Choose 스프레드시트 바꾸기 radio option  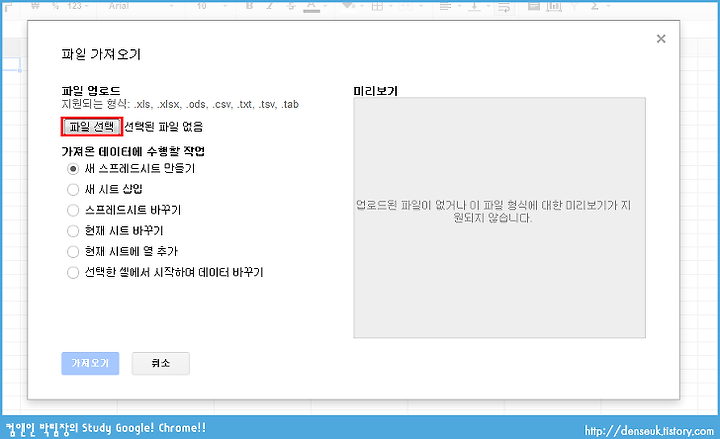point(73,210)
